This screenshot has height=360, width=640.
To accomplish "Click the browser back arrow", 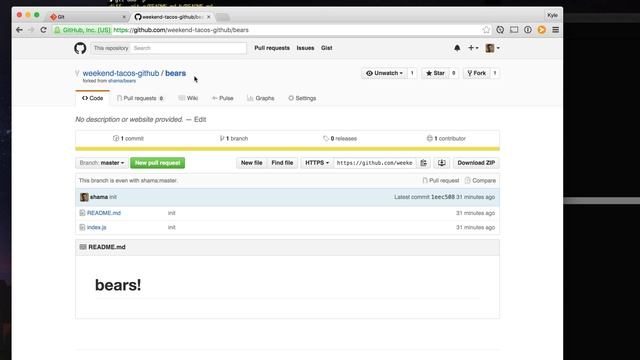I will [x=19, y=30].
